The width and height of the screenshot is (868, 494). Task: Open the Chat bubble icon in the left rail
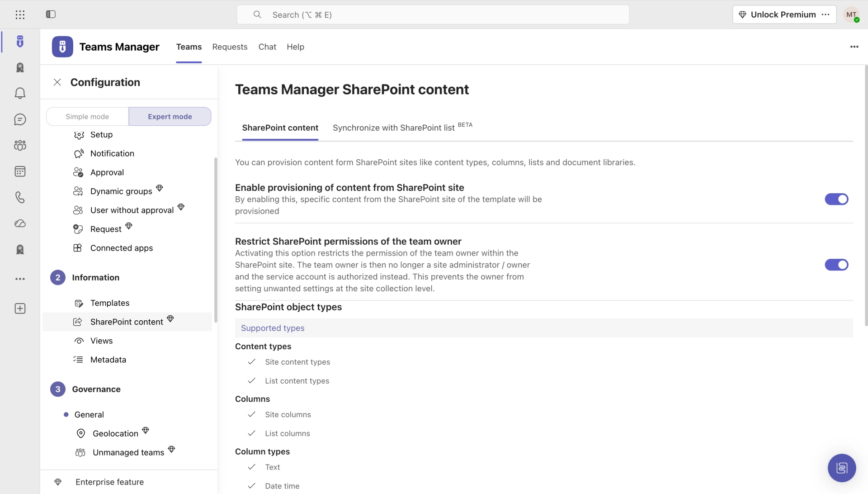coord(20,119)
